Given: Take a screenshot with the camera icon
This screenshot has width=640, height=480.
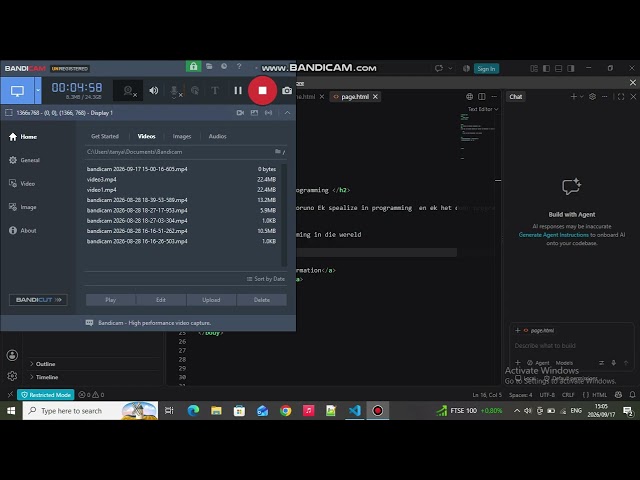Looking at the screenshot, I should 287,91.
